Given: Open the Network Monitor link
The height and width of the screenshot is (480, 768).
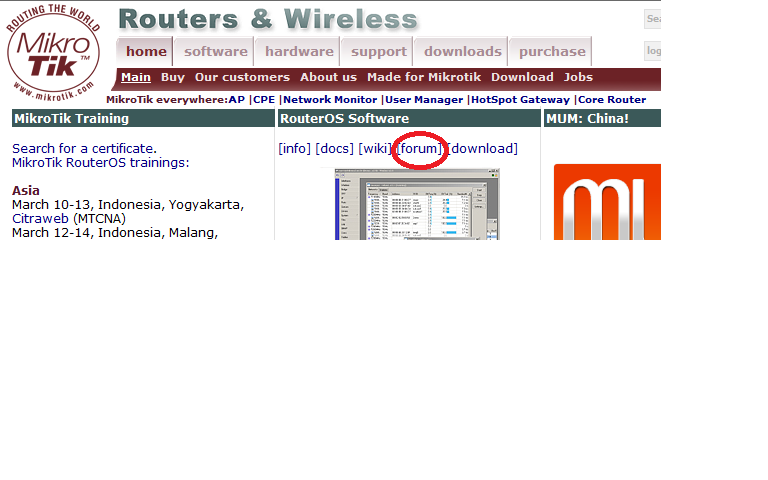Looking at the screenshot, I should pyautogui.click(x=330, y=99).
